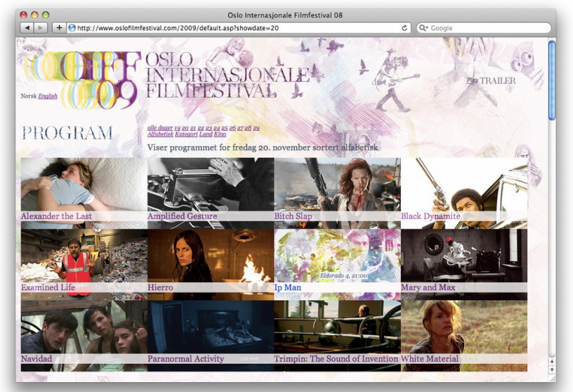Select day 23 in the program
This screenshot has width=573, height=392.
coord(209,128)
